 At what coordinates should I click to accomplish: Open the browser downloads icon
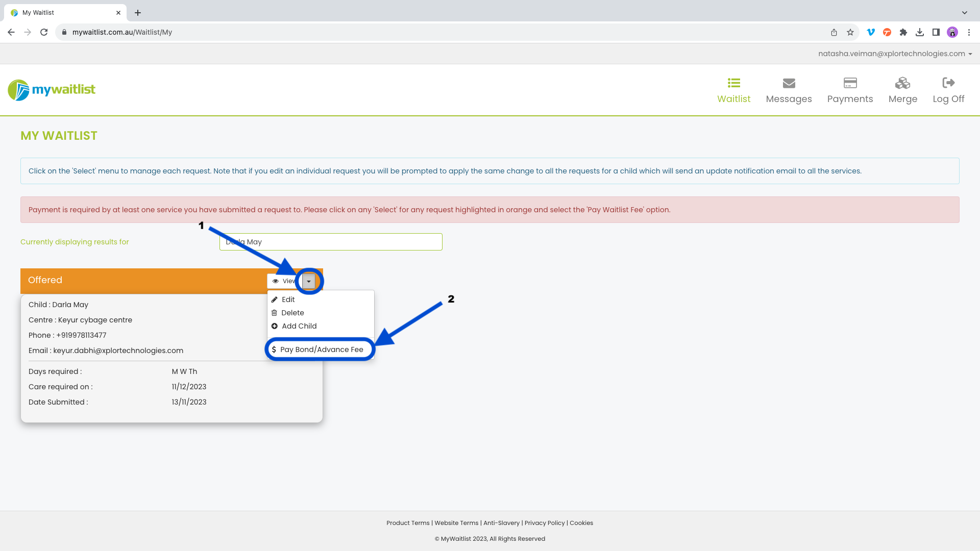(920, 32)
